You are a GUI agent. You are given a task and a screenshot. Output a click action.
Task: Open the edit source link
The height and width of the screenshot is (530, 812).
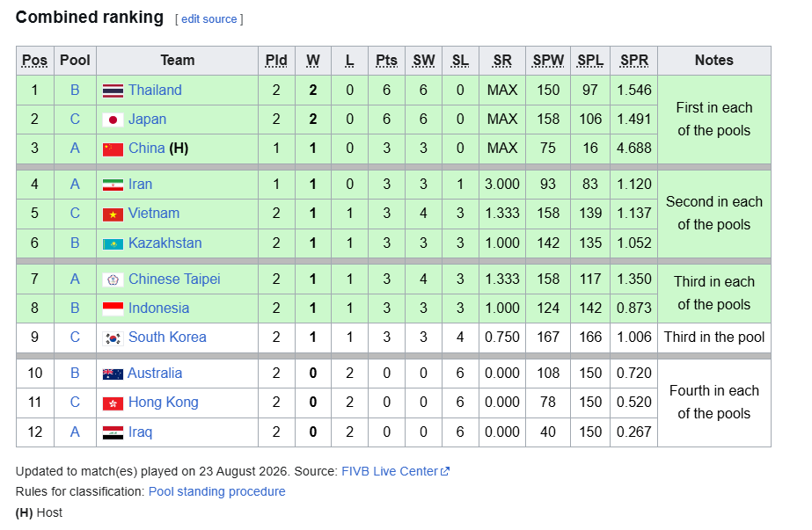[208, 19]
